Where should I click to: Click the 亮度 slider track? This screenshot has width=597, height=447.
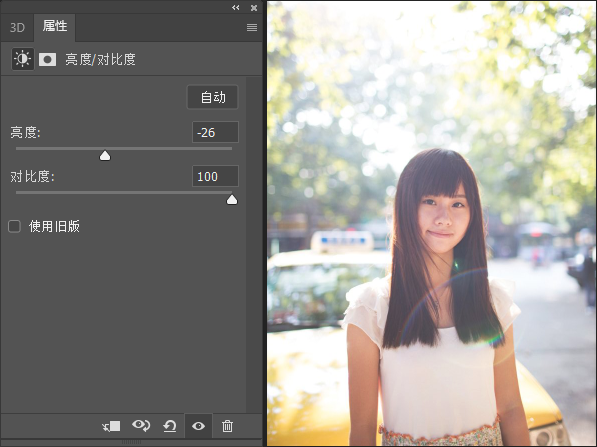pos(124,148)
